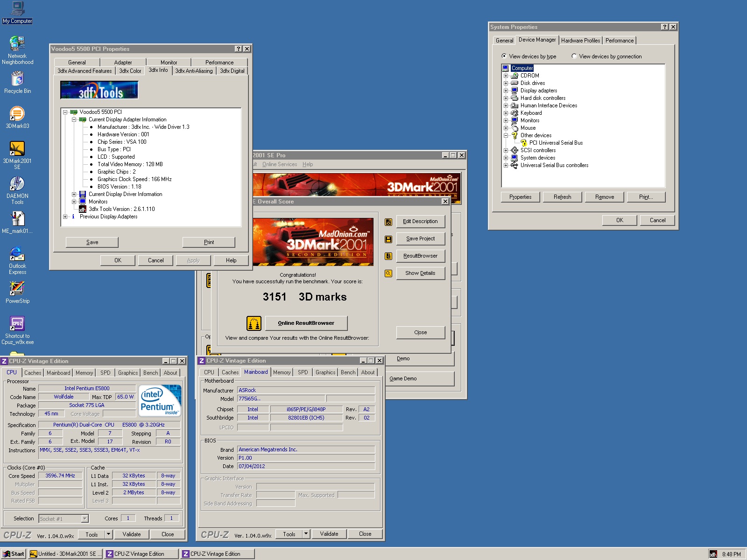Click the icon beside Online ResultBrowser

point(254,323)
